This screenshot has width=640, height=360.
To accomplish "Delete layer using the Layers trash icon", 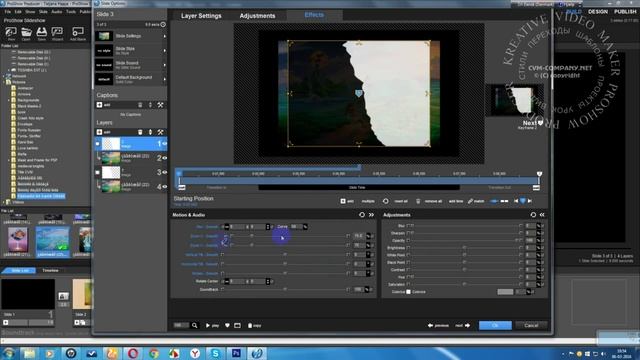I will click(140, 132).
